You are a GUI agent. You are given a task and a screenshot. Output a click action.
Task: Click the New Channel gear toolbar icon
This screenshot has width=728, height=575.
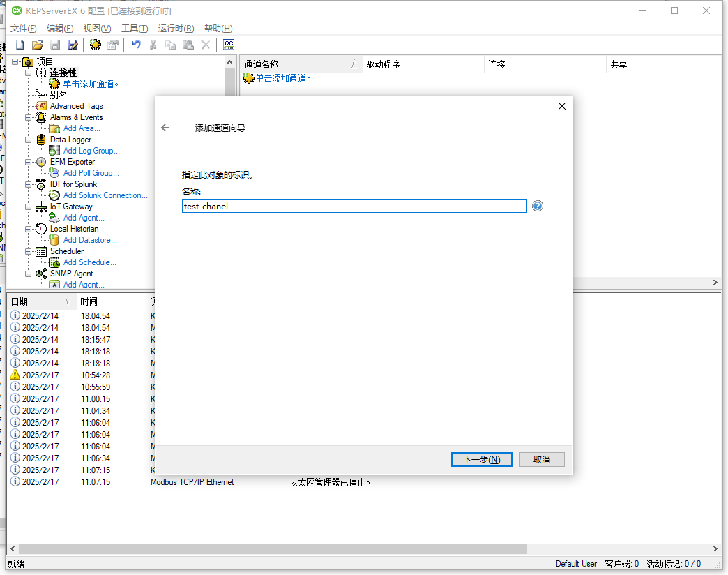[x=96, y=45]
